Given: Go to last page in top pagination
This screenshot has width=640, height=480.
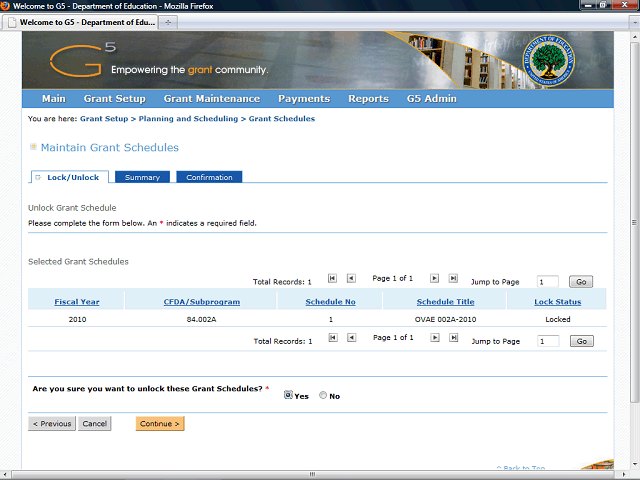Looking at the screenshot, I should tap(453, 278).
